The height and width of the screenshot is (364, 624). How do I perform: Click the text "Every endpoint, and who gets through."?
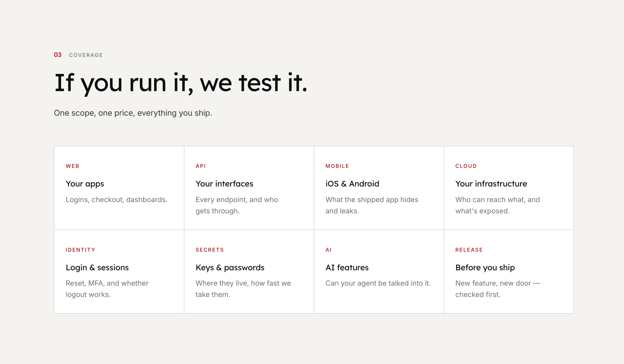click(x=237, y=205)
